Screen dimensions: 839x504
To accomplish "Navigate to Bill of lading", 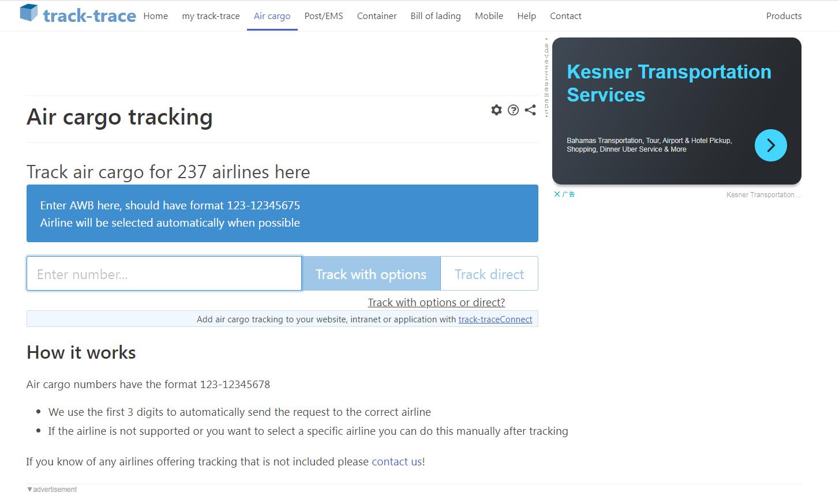I will [435, 16].
